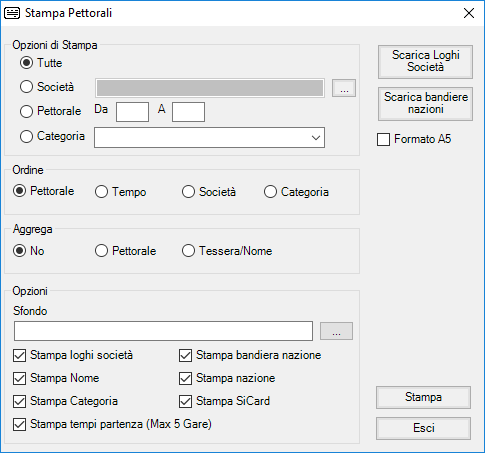Viewport: 485px width, 453px height.
Task: Click the Da pettorale number field
Action: pyautogui.click(x=132, y=112)
